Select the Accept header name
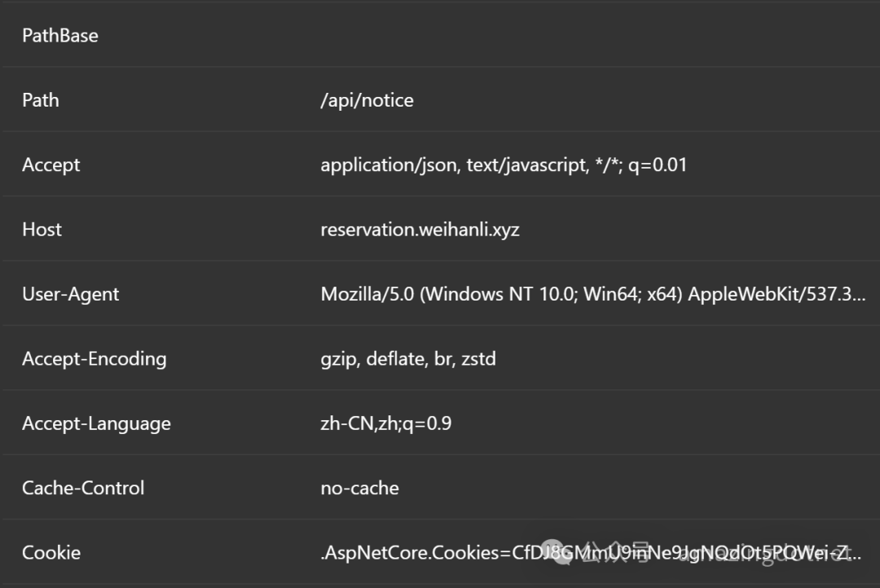Viewport: 880px width, 588px height. (x=51, y=165)
